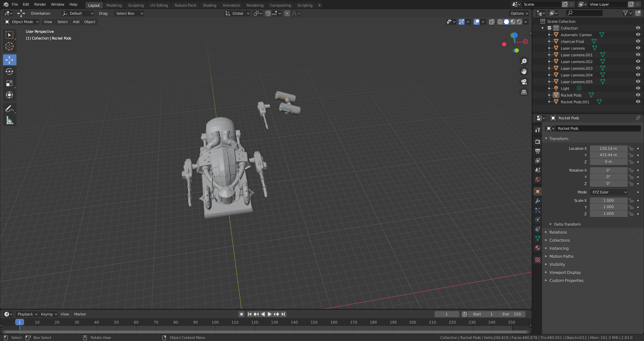Image resolution: width=644 pixels, height=341 pixels.
Task: Select the Cursor tool in toolbar
Action: (x=9, y=47)
